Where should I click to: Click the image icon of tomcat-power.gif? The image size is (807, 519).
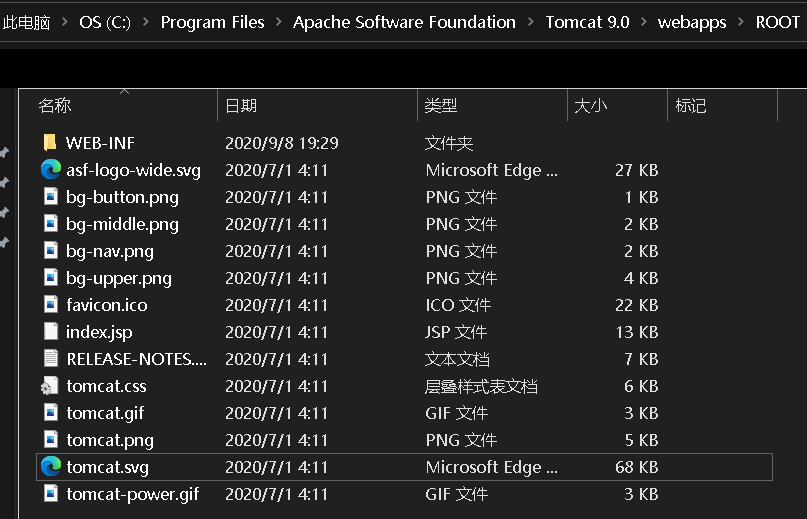tap(50, 494)
